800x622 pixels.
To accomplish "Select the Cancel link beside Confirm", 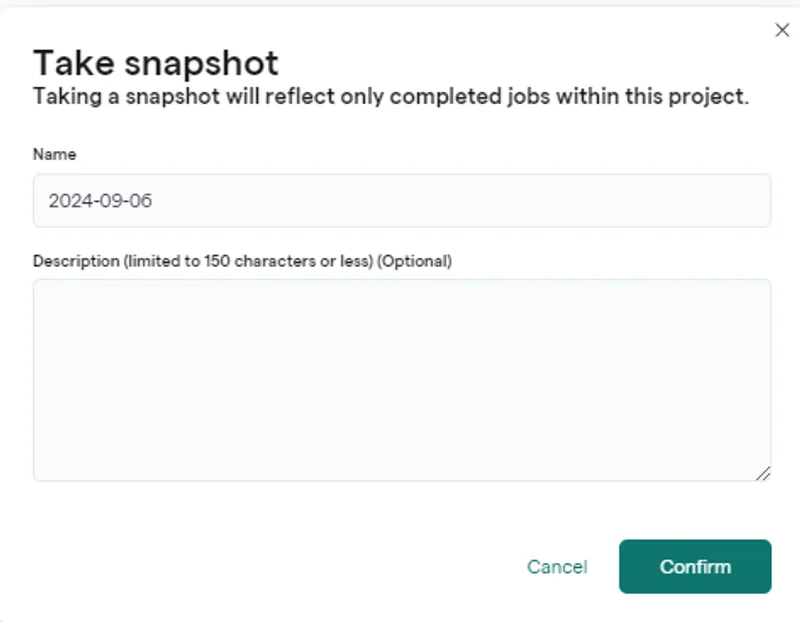I will [557, 567].
